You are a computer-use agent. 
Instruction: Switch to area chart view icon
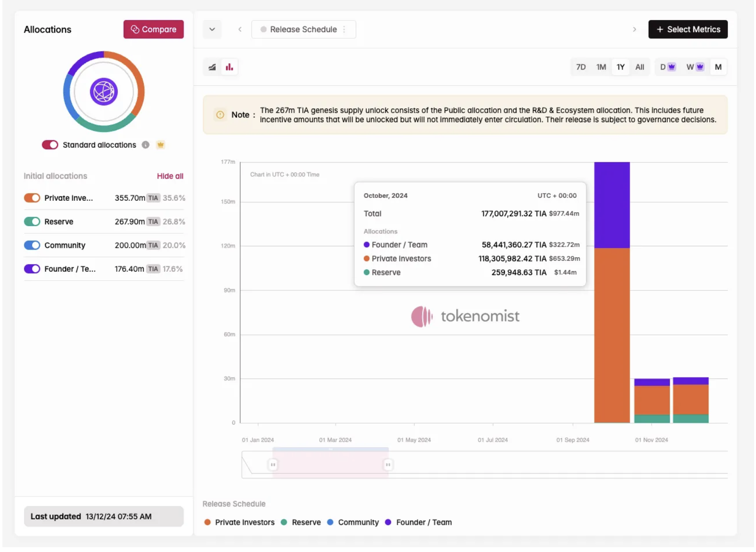point(212,67)
